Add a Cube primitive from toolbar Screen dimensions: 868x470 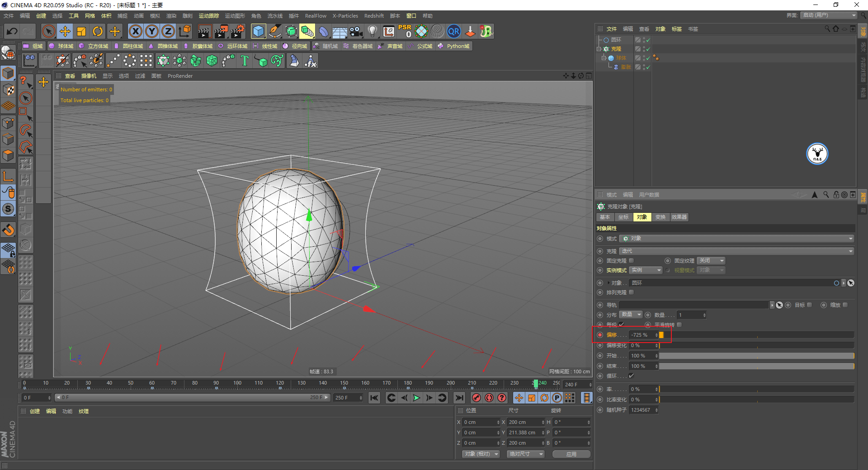point(258,31)
